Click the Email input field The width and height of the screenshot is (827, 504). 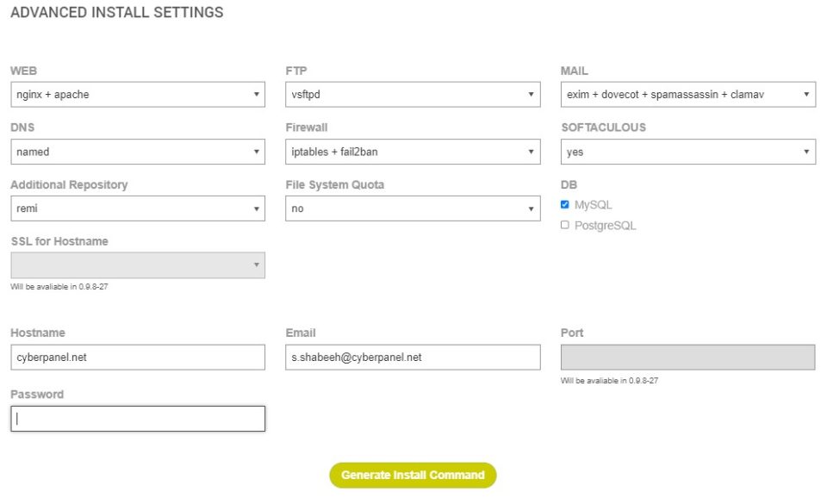click(x=413, y=358)
